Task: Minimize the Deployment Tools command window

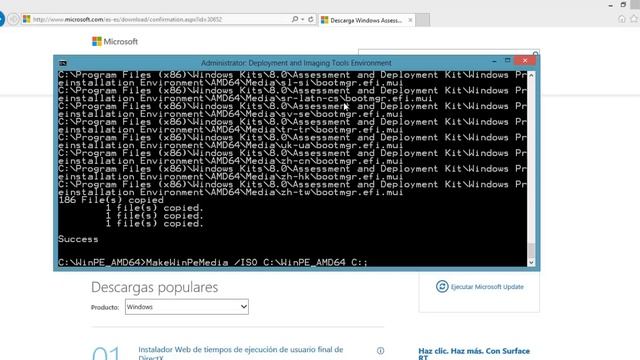Action: coord(494,61)
